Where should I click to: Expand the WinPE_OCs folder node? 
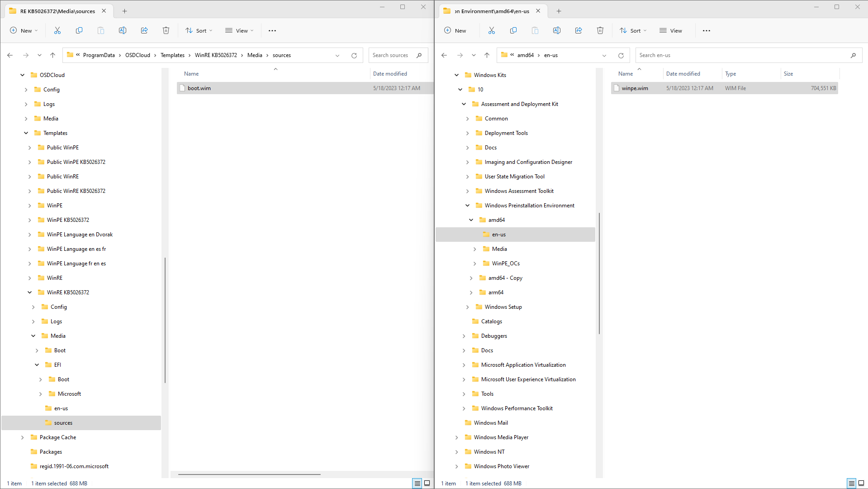[474, 264]
